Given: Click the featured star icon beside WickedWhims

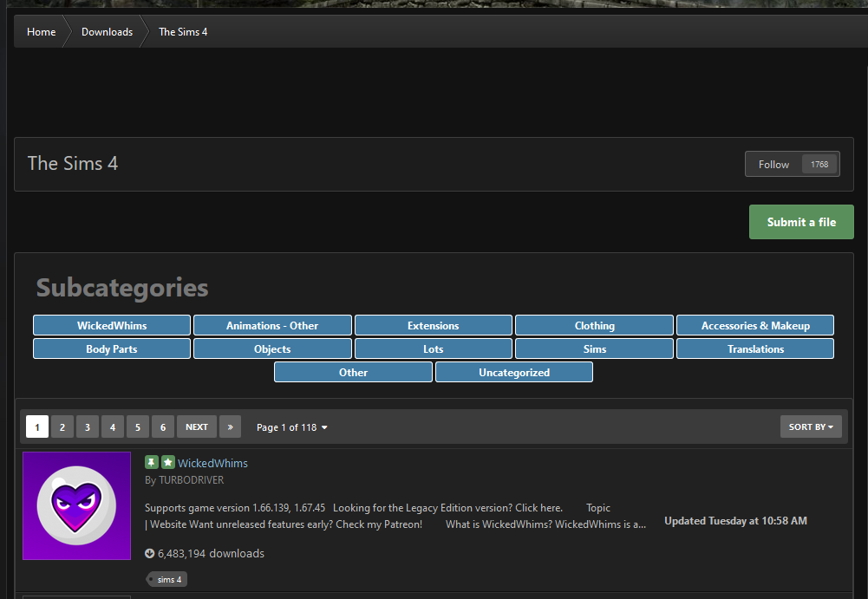Looking at the screenshot, I should coord(168,462).
